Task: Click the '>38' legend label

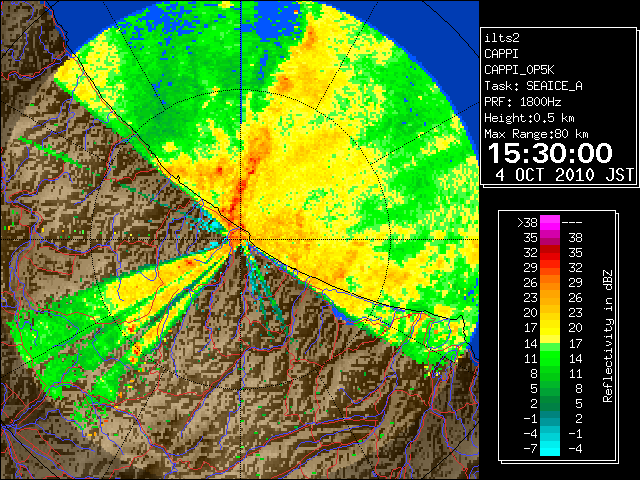Action: tap(527, 222)
